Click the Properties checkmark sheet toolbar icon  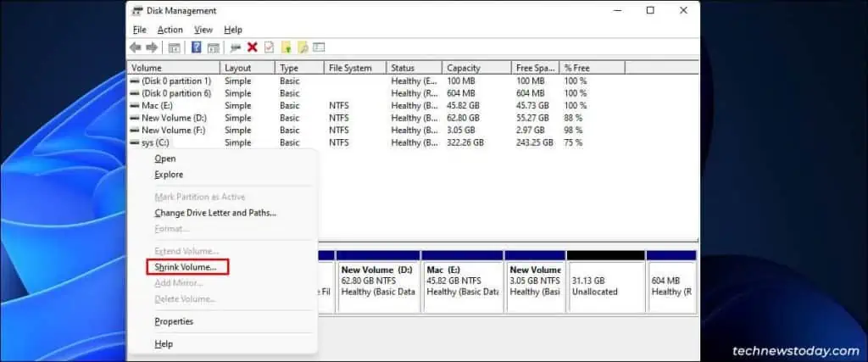[269, 47]
